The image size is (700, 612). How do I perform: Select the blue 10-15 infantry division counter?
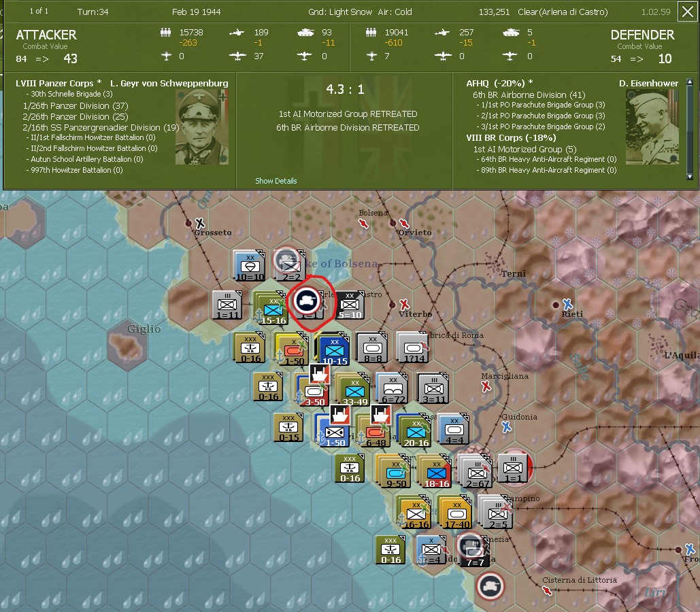point(333,349)
